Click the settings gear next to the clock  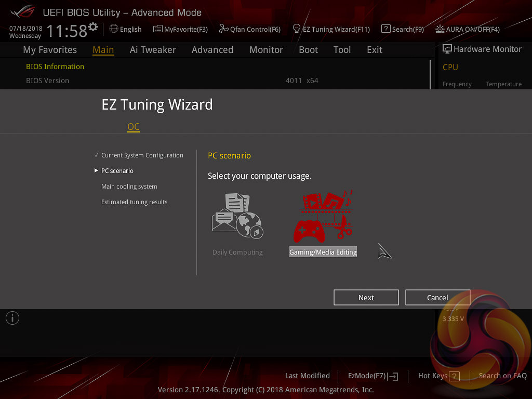(93, 26)
